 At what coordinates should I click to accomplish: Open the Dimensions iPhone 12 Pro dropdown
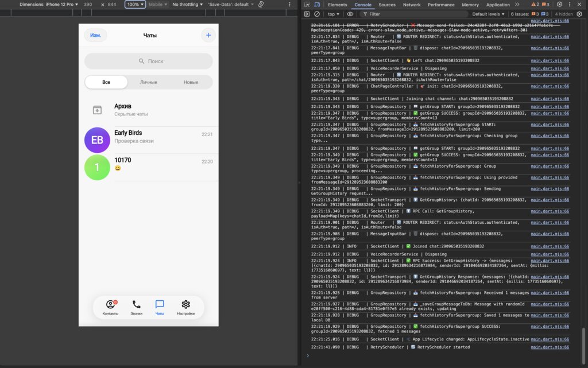[49, 5]
